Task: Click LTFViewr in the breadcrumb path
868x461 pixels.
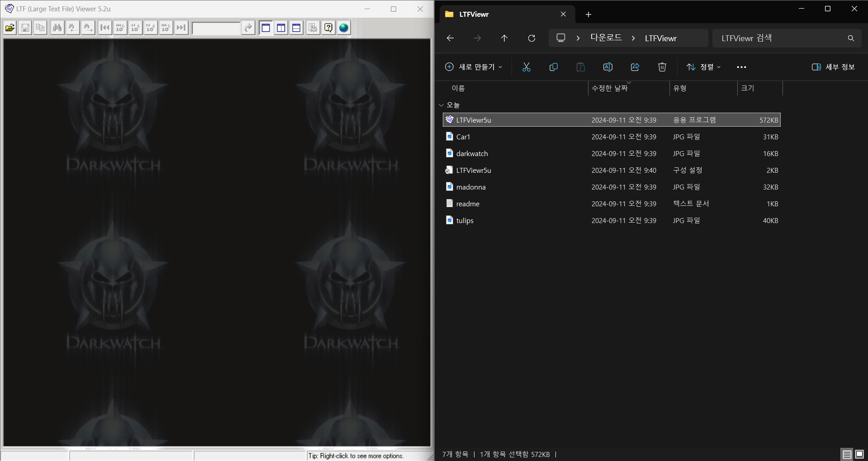Action: pos(661,38)
